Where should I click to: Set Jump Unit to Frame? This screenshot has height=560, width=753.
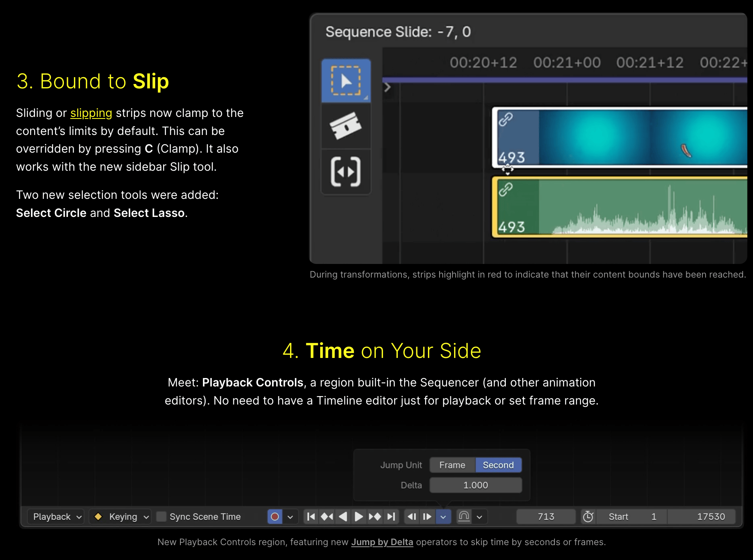coord(452,465)
